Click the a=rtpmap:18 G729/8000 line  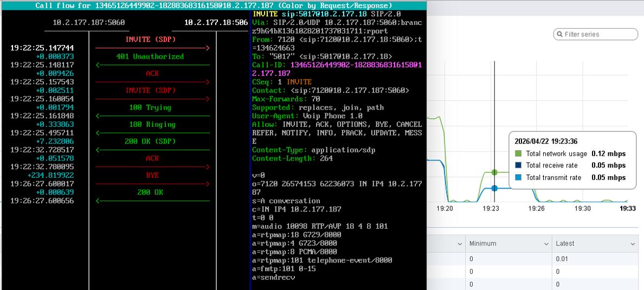297,235
